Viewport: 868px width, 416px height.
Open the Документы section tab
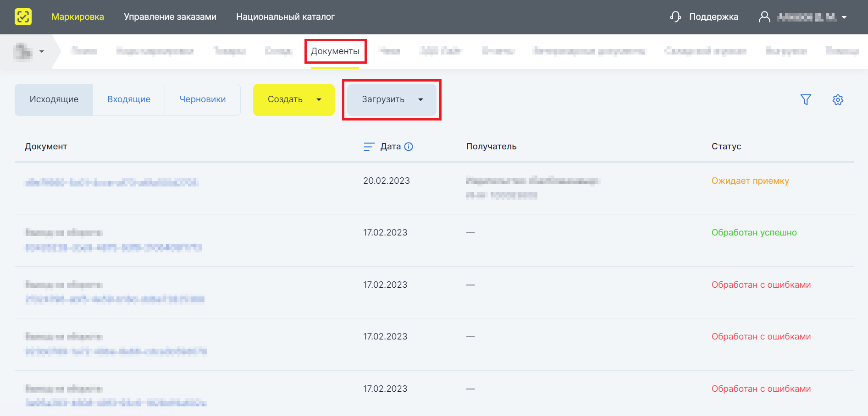tap(335, 51)
